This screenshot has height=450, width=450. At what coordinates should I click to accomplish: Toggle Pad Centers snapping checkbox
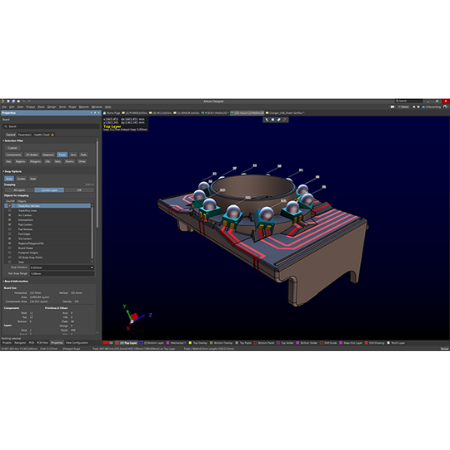tap(9, 225)
